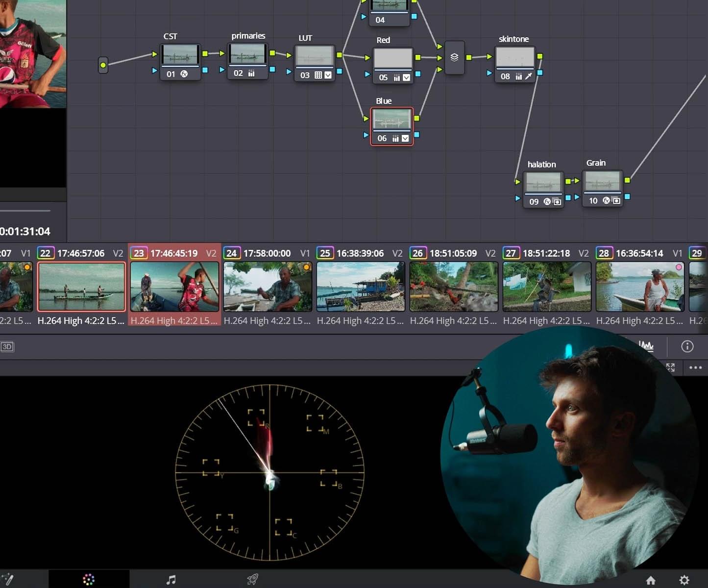Screen dimensions: 708x588
Task: Open the Deliver page rocket icon
Action: pos(252,580)
